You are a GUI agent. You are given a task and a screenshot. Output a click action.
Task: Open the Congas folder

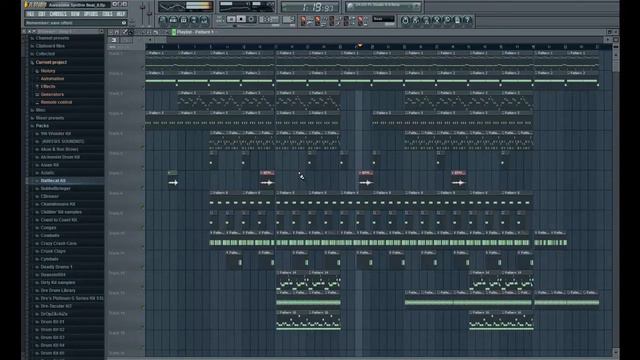48,227
